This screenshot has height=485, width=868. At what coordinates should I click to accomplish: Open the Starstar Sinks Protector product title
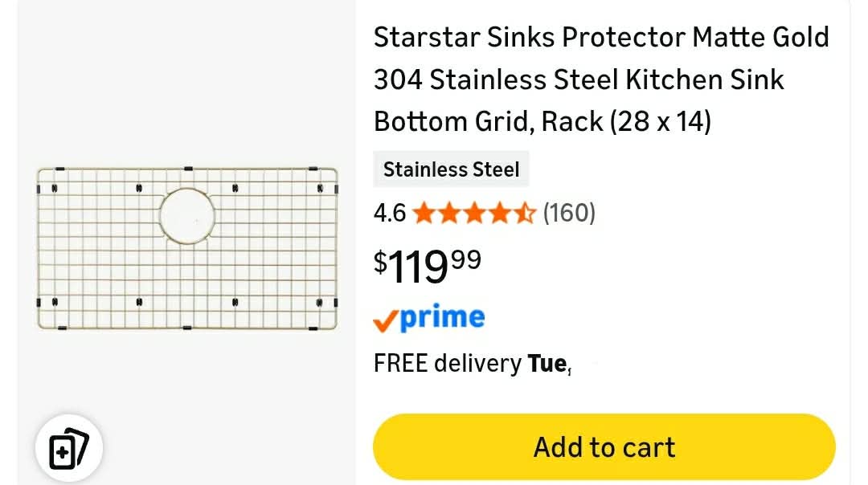coord(601,79)
